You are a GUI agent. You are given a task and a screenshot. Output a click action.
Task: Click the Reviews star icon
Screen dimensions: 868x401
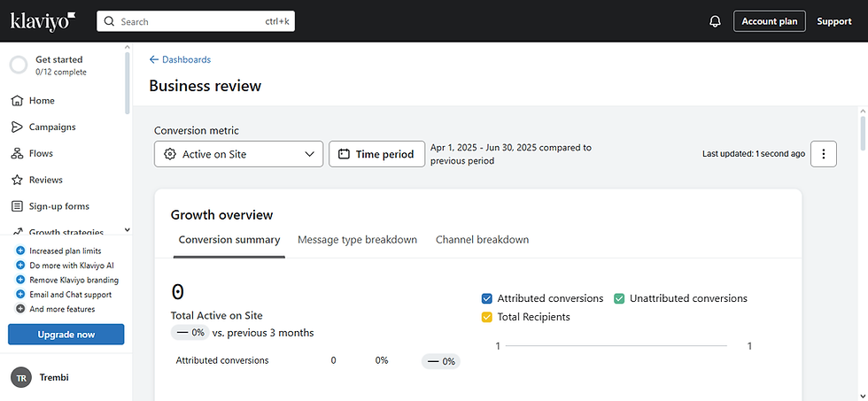(x=17, y=180)
